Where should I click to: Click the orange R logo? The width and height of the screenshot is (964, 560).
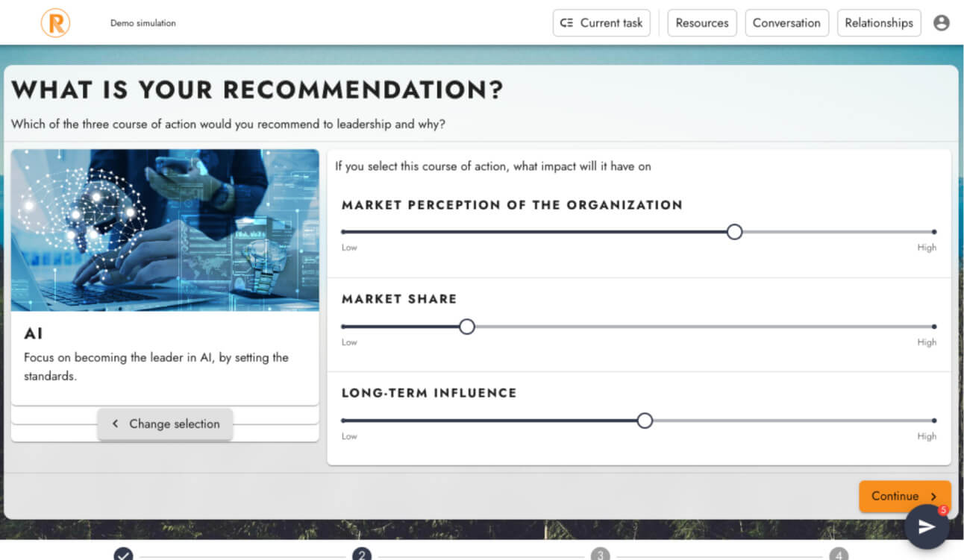tap(55, 22)
